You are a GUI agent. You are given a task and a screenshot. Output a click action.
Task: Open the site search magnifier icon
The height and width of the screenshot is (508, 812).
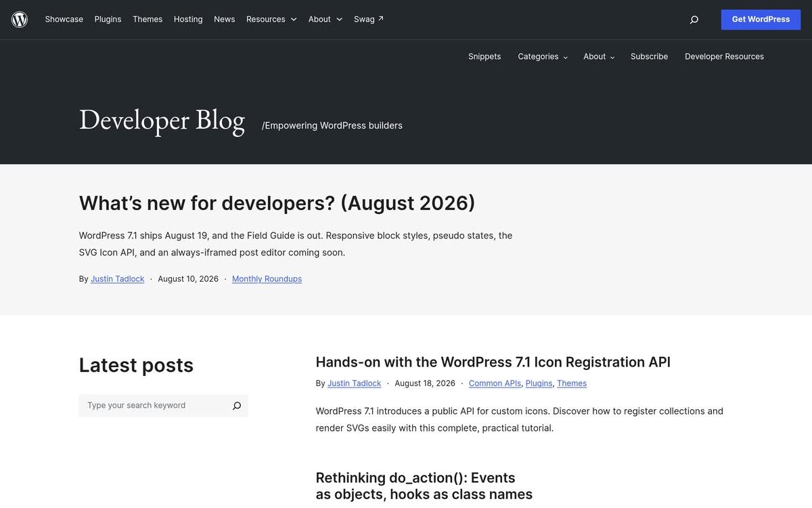694,20
